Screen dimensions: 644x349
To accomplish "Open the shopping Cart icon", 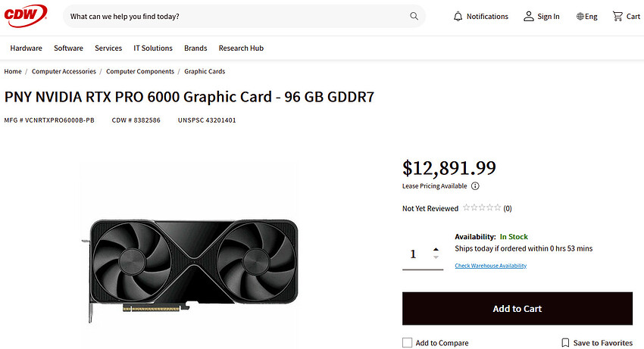I will click(x=617, y=16).
